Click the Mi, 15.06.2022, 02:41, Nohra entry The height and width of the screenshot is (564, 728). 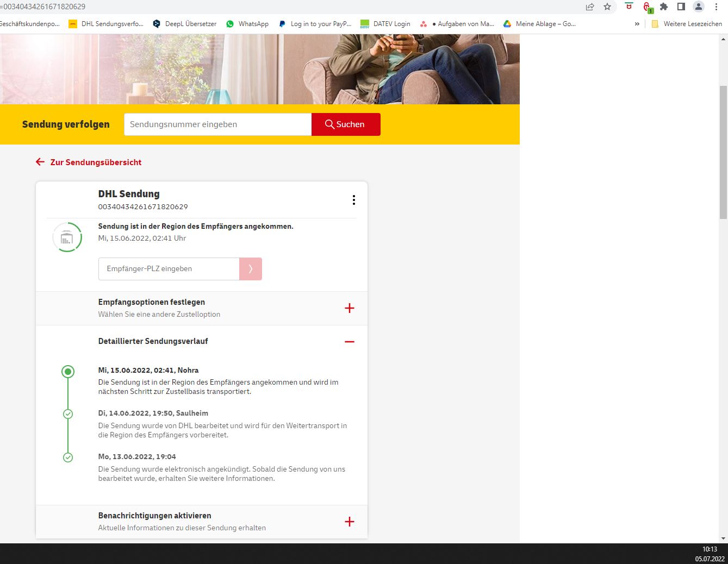148,370
